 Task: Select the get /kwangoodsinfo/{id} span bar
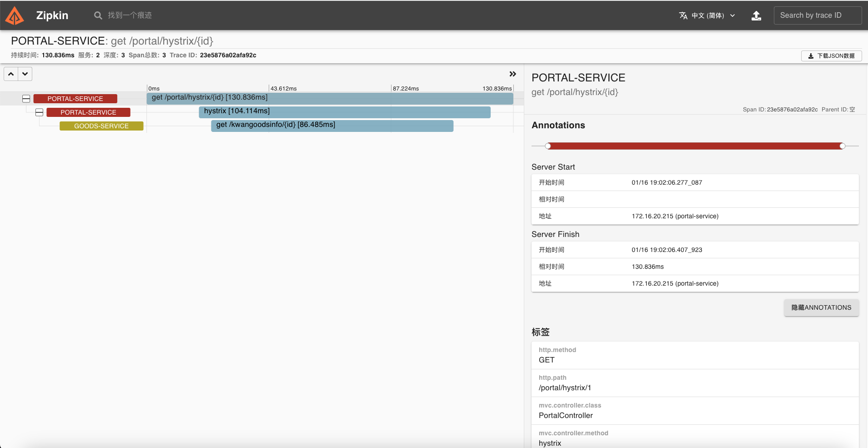pyautogui.click(x=332, y=126)
